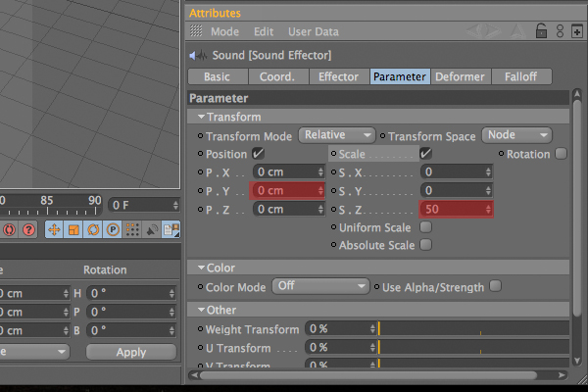Toggle the lock element icon in Attributes
Viewport: 588px width, 392px height.
tap(541, 31)
